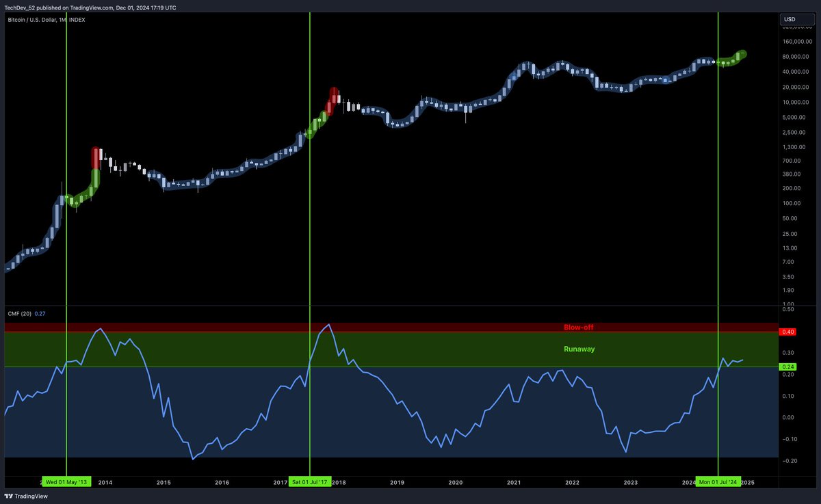Click the green Wed 01 May '13 date marker
The image size is (821, 504).
tap(66, 481)
